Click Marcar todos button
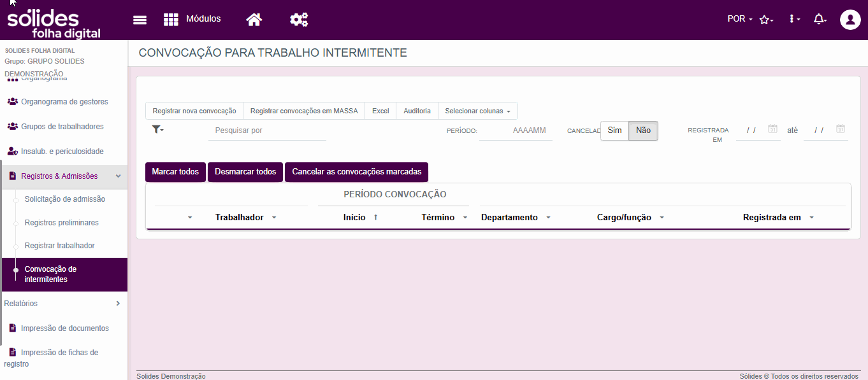Image resolution: width=868 pixels, height=380 pixels. pos(175,172)
